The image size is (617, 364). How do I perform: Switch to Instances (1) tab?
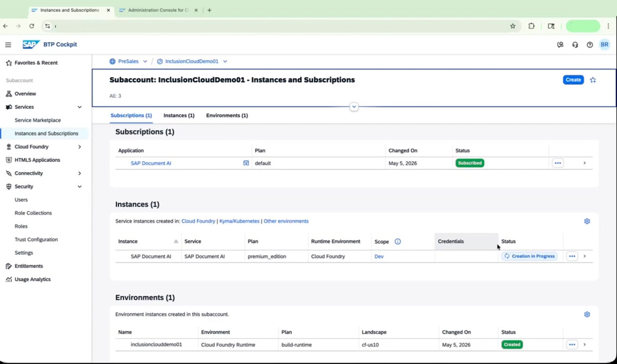179,116
